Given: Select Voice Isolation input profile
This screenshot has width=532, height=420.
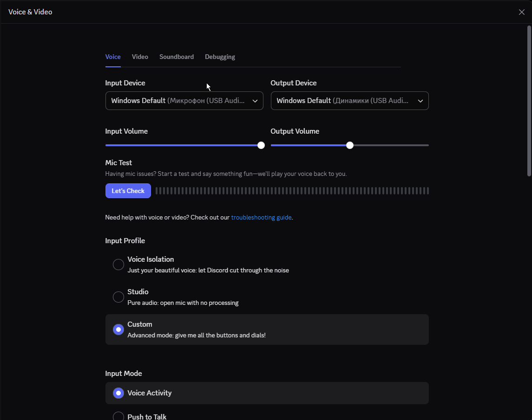Looking at the screenshot, I should coord(118,265).
